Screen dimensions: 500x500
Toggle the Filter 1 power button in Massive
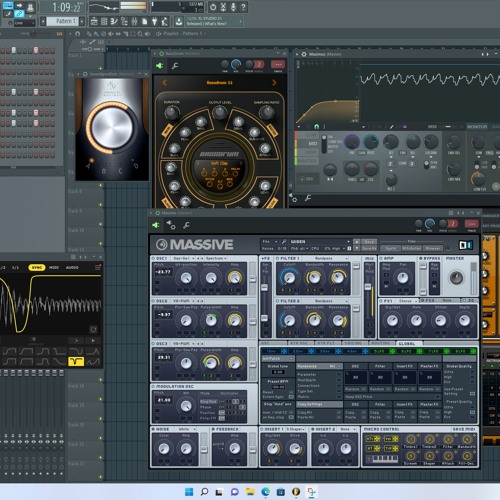pos(278,258)
